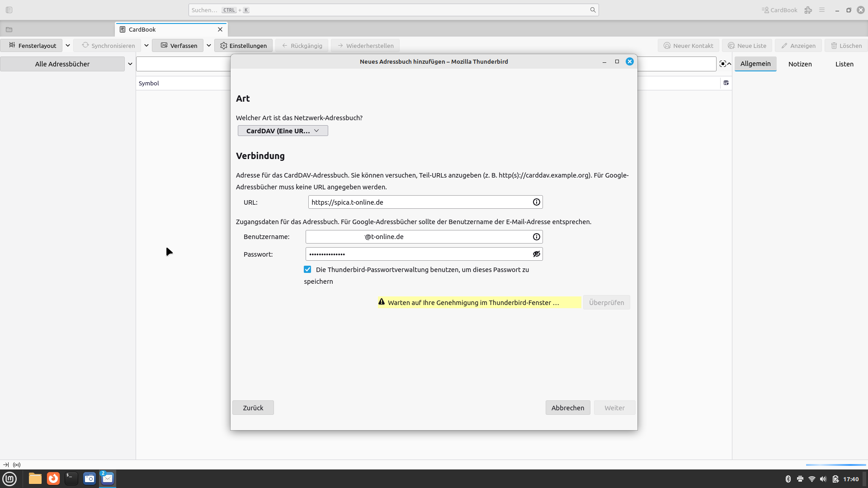Viewport: 868px width, 488px height.
Task: Switch to the Notizen tab
Action: pos(800,64)
